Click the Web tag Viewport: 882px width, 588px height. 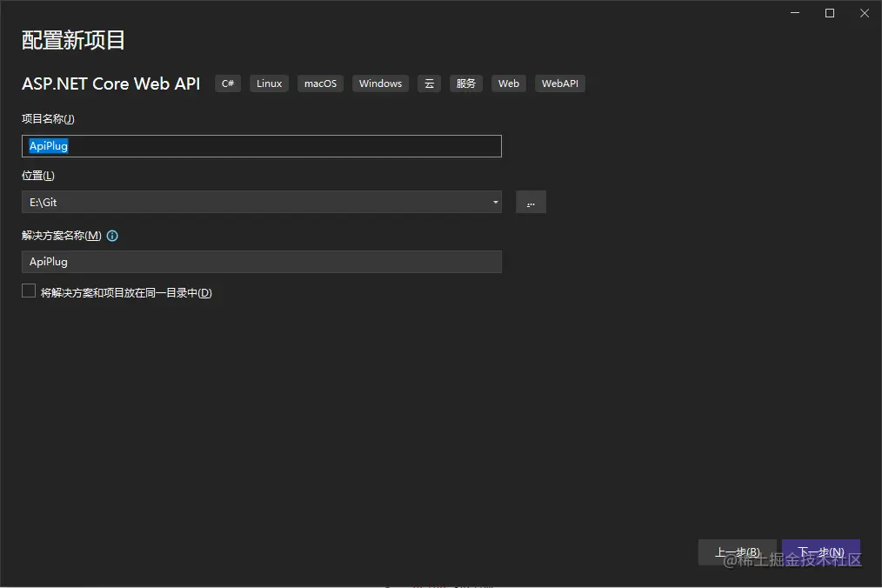point(509,84)
